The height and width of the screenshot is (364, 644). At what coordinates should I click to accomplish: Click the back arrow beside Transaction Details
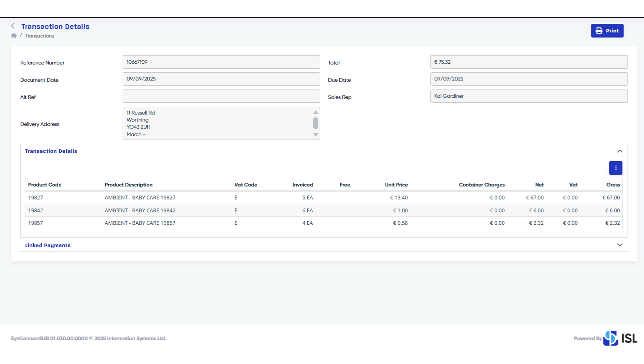tap(13, 26)
